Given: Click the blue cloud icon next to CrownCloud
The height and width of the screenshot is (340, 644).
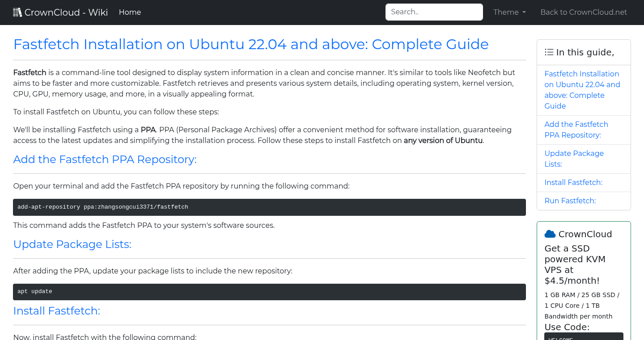Looking at the screenshot, I should coord(550,233).
